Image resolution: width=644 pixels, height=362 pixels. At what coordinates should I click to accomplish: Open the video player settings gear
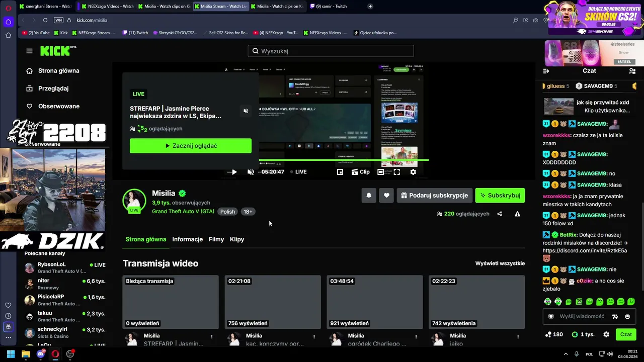tap(413, 172)
